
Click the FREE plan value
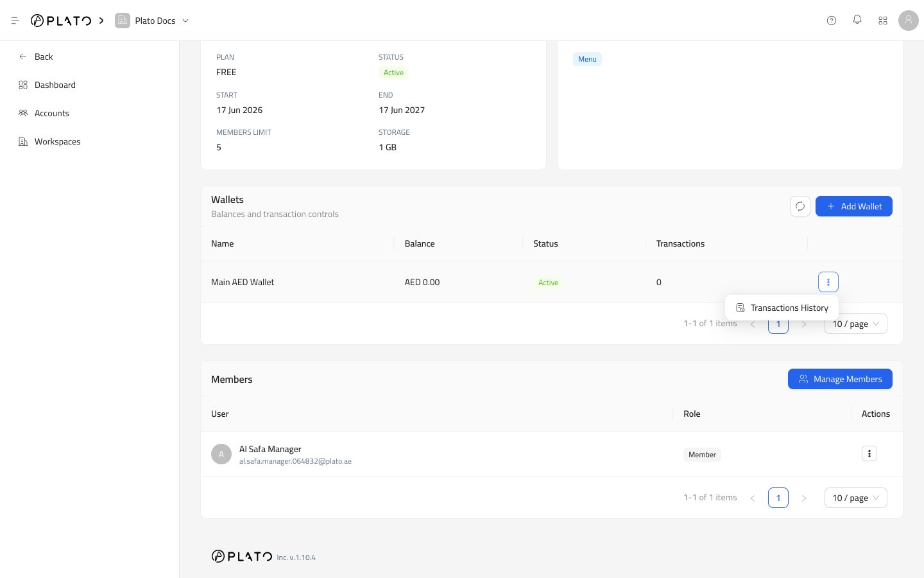(227, 72)
